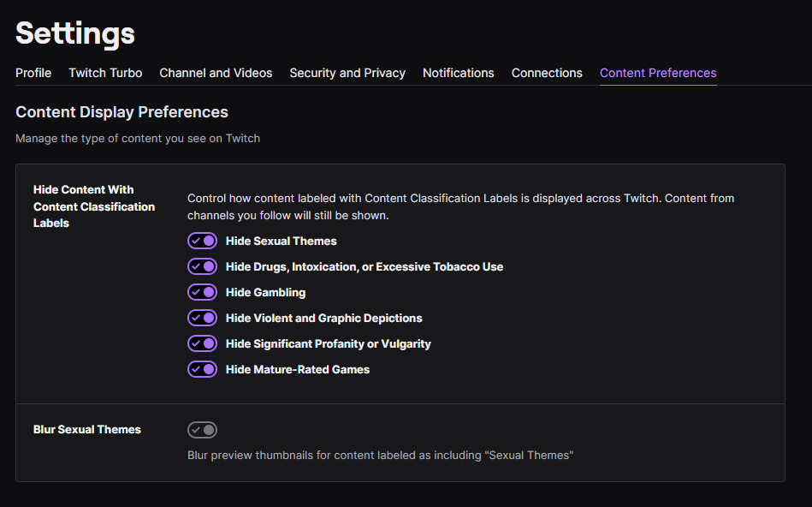812x507 pixels.
Task: Click the Hide Sexual Themes label text
Action: [x=282, y=241]
